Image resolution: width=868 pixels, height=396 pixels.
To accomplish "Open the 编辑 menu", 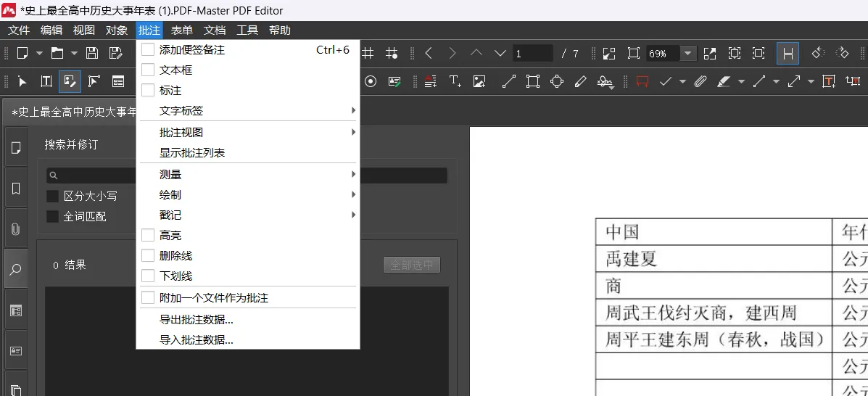I will click(x=51, y=30).
